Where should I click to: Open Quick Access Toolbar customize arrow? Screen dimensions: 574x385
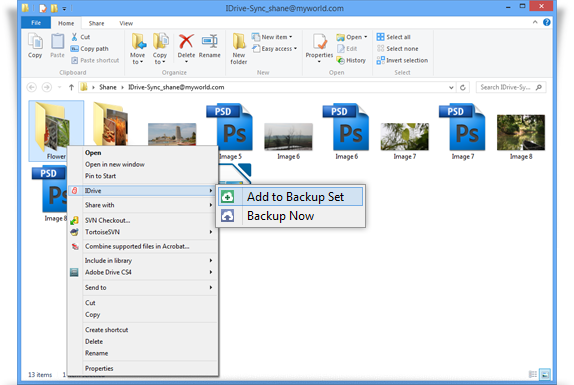coord(64,8)
